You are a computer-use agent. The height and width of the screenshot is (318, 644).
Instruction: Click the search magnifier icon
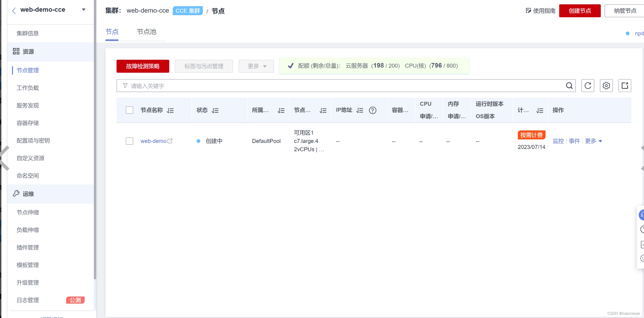569,86
